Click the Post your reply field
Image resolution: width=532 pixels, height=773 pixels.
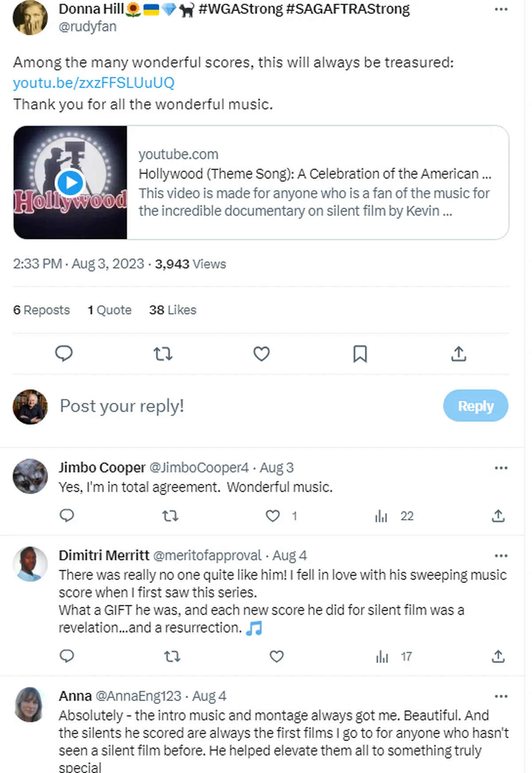122,406
